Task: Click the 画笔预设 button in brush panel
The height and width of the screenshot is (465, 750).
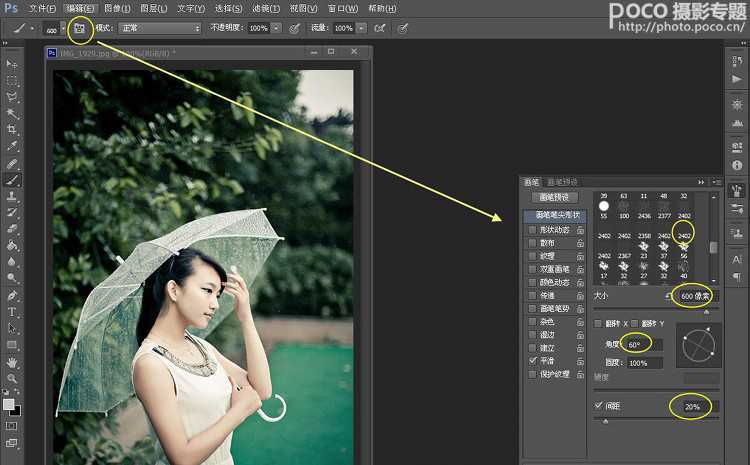Action: point(554,198)
